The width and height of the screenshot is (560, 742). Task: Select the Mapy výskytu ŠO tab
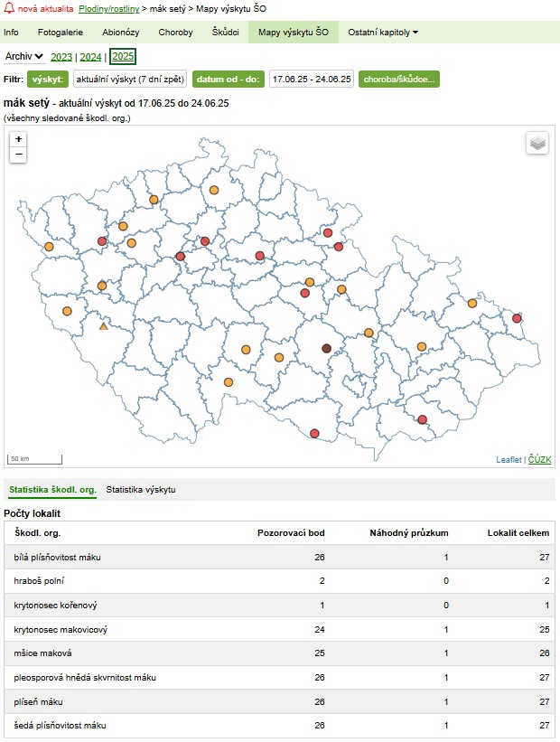(x=294, y=33)
